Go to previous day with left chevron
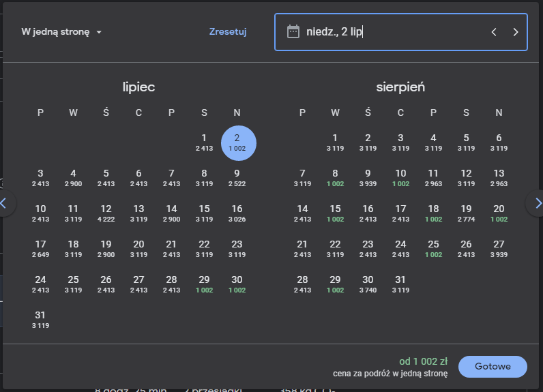The height and width of the screenshot is (392, 543). tap(494, 32)
